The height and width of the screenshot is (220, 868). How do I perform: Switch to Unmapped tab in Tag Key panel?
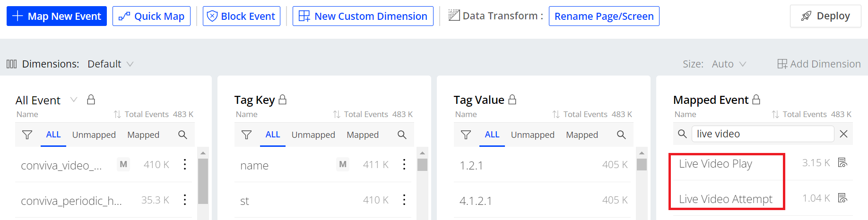click(313, 135)
